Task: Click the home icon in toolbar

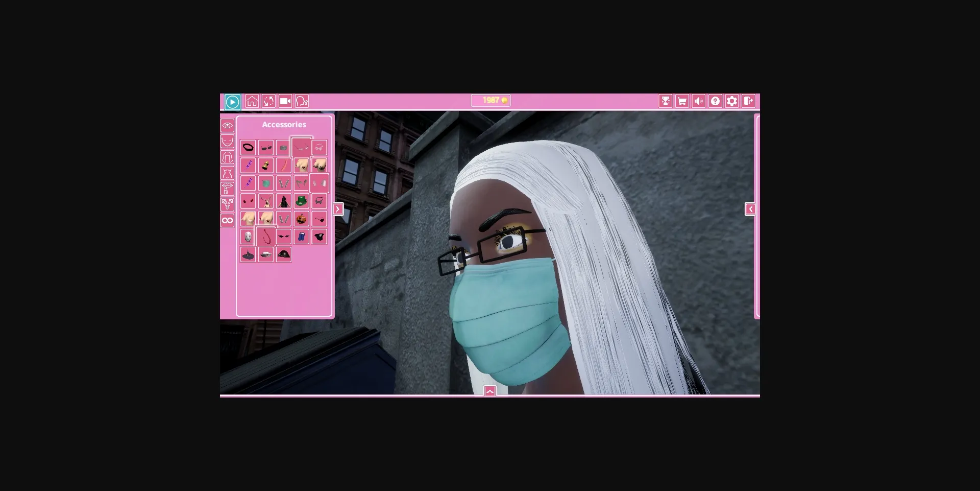Action: (252, 101)
